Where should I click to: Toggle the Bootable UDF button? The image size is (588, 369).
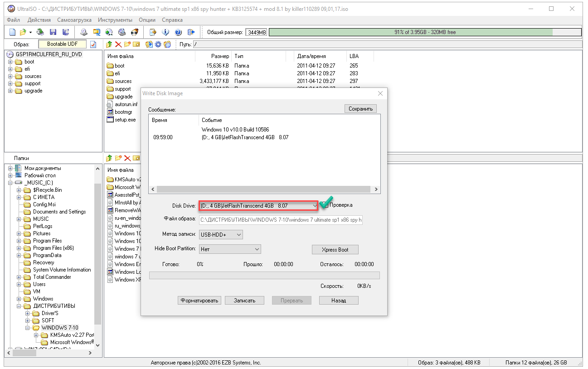point(63,44)
